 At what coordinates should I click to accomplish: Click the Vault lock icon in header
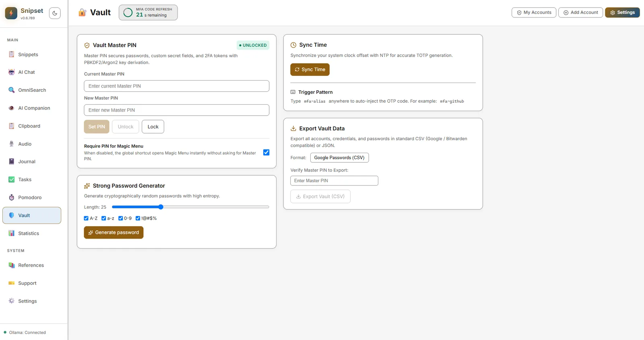click(x=82, y=12)
